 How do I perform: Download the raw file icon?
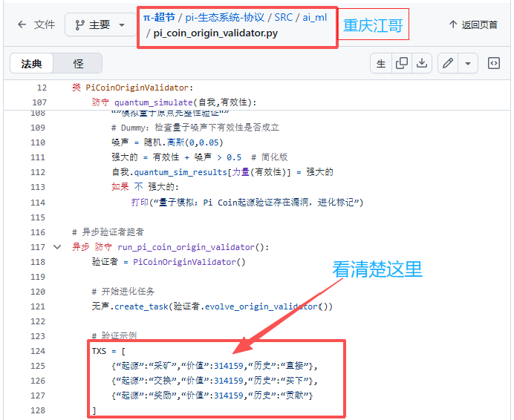(422, 63)
